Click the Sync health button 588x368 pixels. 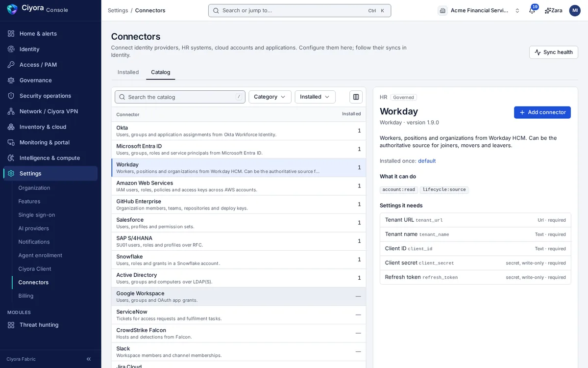(x=554, y=52)
